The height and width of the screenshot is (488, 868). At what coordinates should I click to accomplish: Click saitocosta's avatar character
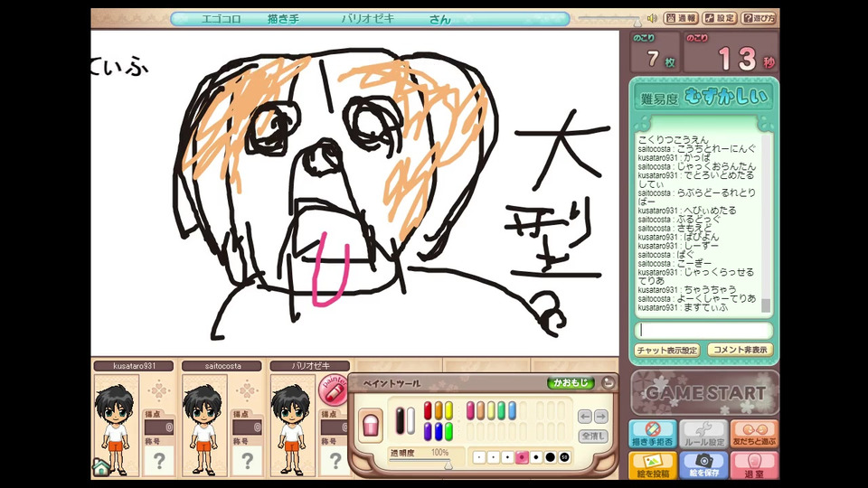coord(203,430)
